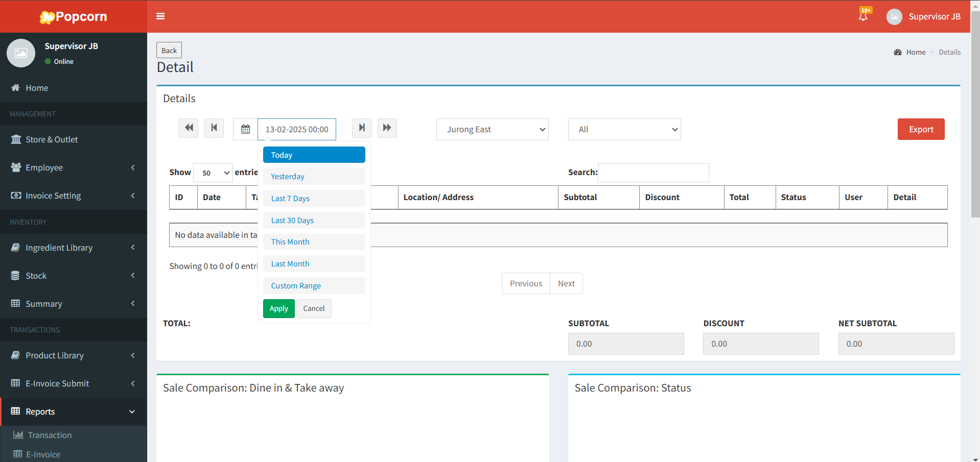980x462 pixels.
Task: Cancel the date range picker
Action: coord(314,308)
